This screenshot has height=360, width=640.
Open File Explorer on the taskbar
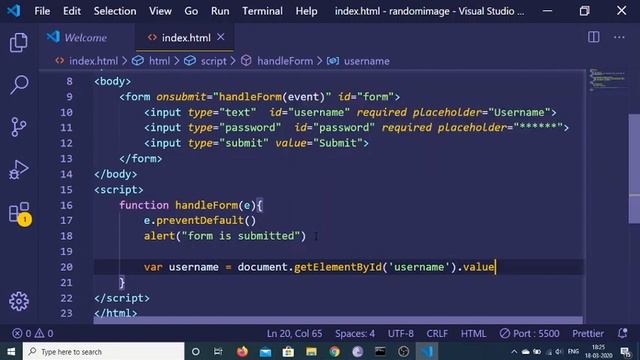pos(311,351)
